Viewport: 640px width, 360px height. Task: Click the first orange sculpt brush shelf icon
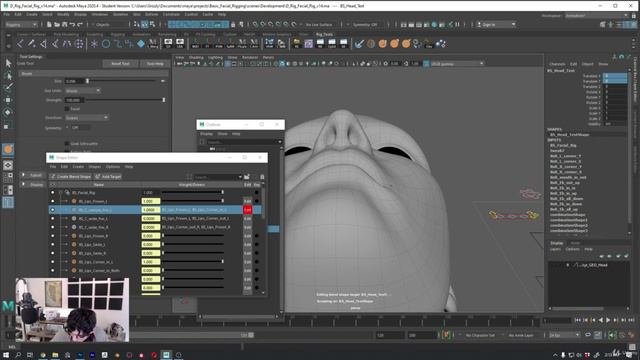tap(382, 43)
